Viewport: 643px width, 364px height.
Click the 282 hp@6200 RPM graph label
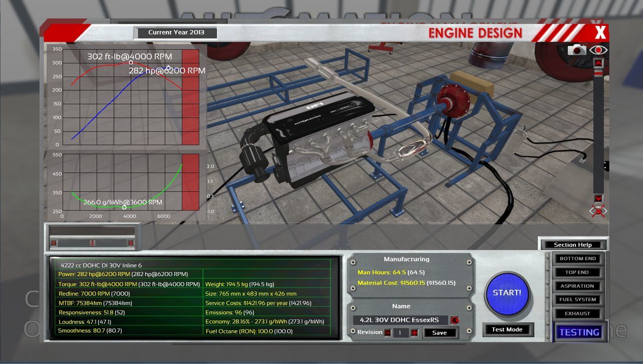point(167,71)
